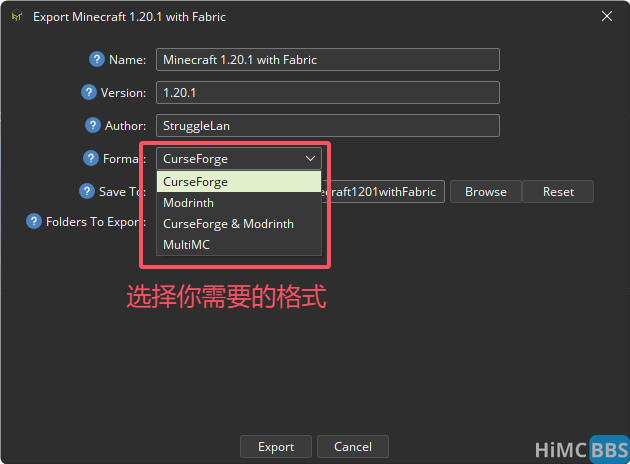Viewport: 630px width, 464px height.
Task: Reset the save location path
Action: (x=558, y=192)
